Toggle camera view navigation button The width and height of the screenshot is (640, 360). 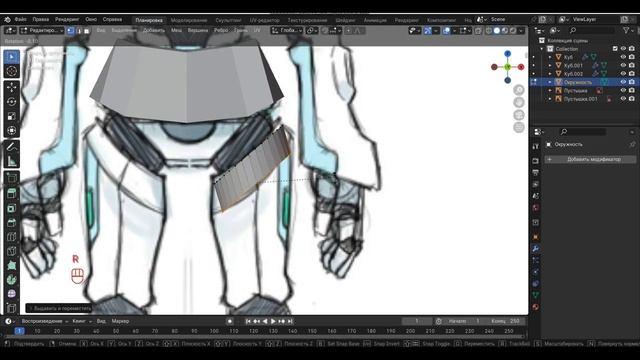point(519,115)
